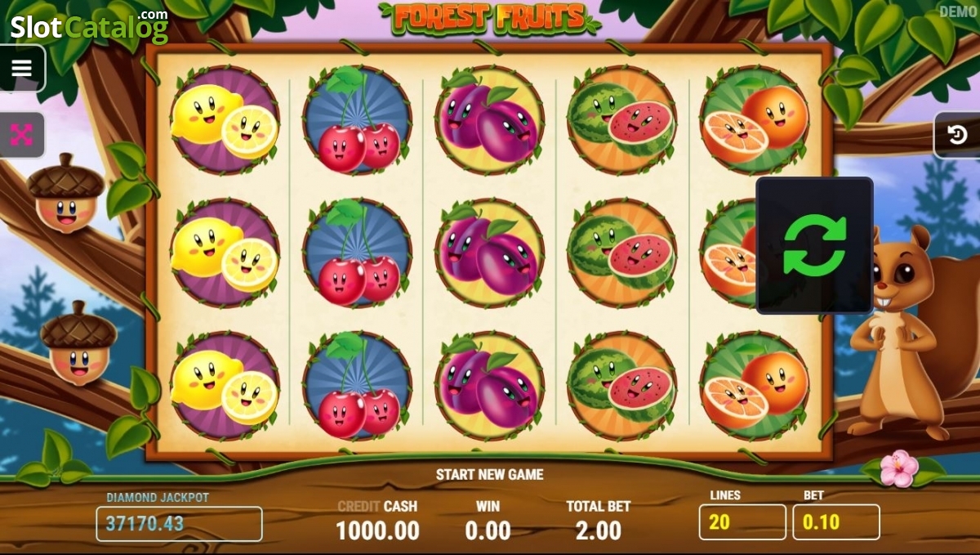This screenshot has height=555, width=980.
Task: Click the pink flower on the branch
Action: click(x=899, y=468)
